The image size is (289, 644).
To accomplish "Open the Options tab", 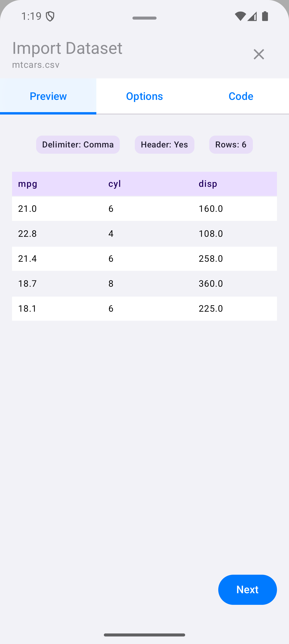I will pos(144,96).
